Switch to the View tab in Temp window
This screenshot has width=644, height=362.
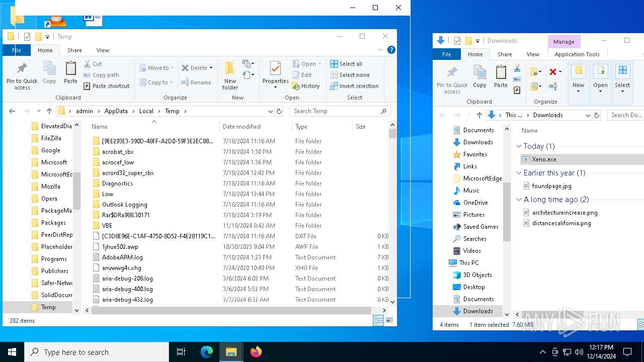[103, 50]
